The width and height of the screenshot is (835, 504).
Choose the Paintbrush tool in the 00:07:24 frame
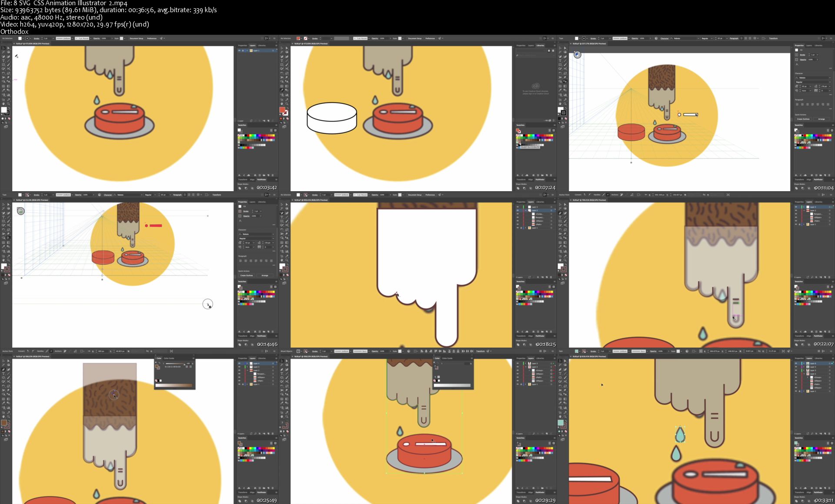(x=287, y=65)
